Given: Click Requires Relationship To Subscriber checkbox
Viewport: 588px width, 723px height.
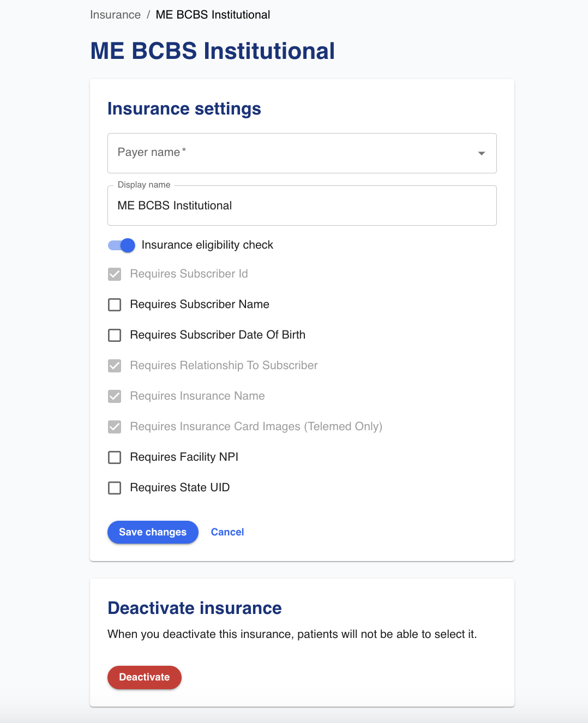Looking at the screenshot, I should click(x=115, y=366).
